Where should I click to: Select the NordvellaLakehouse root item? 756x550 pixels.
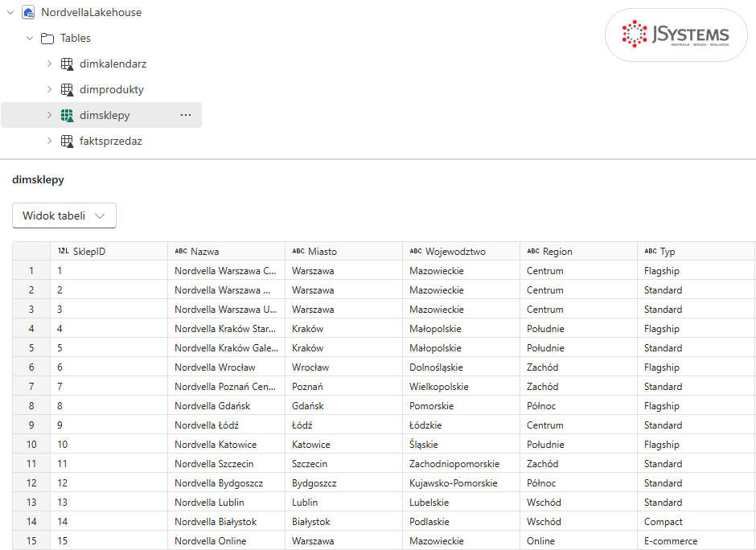click(91, 13)
